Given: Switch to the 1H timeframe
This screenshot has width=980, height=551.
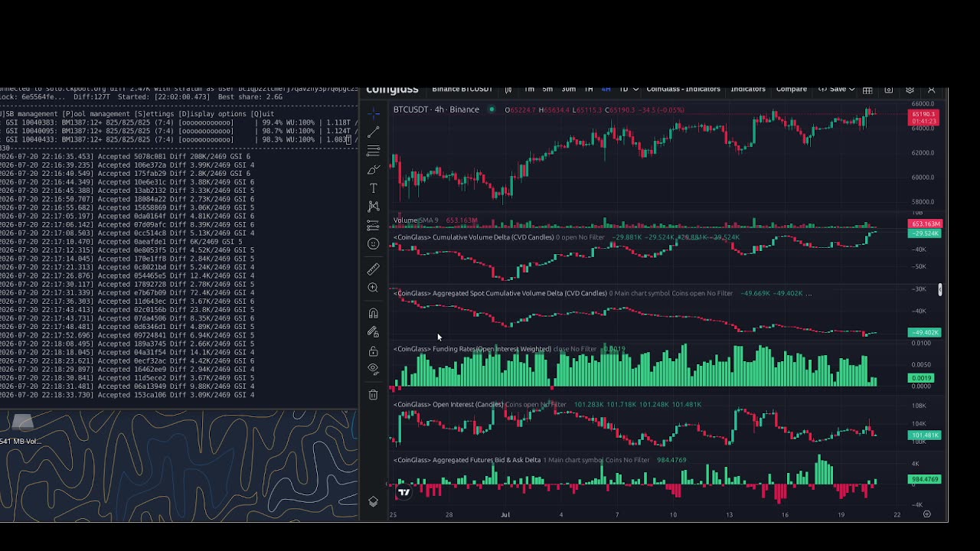Looking at the screenshot, I should tap(589, 90).
